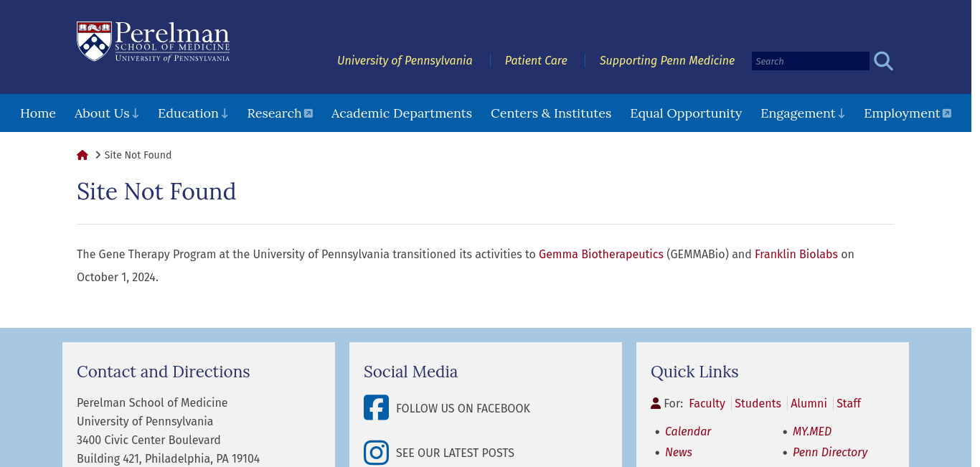The width and height of the screenshot is (980, 467).
Task: Click the Contact and Directions heading
Action: tap(164, 372)
